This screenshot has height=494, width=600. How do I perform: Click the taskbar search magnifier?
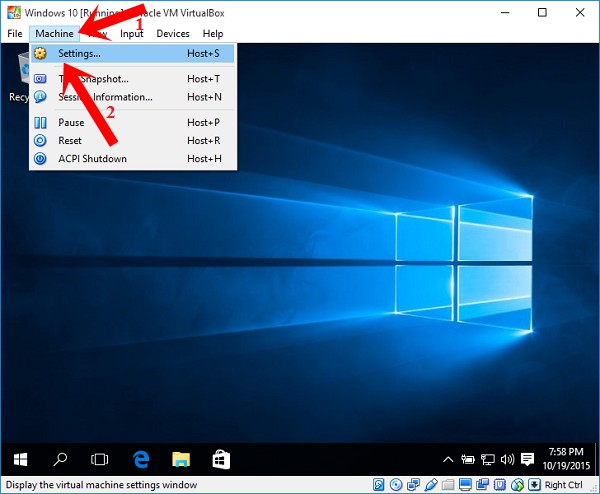click(60, 459)
